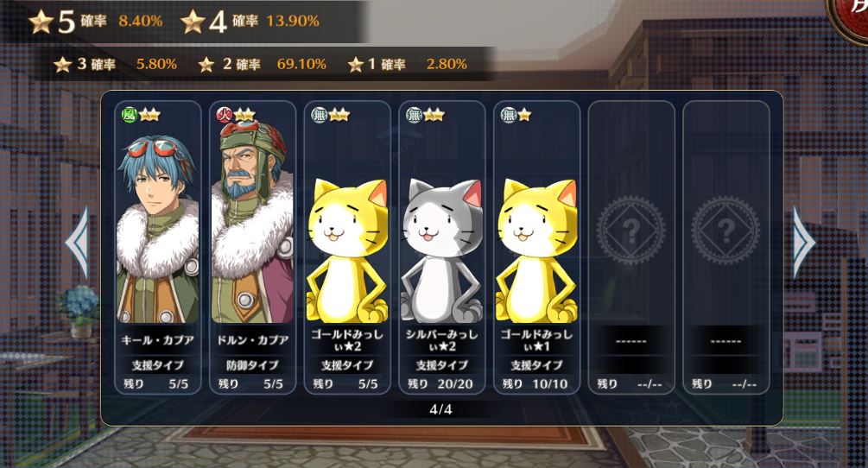Click the green 風 element icon
This screenshot has width=868, height=468.
coord(129,115)
